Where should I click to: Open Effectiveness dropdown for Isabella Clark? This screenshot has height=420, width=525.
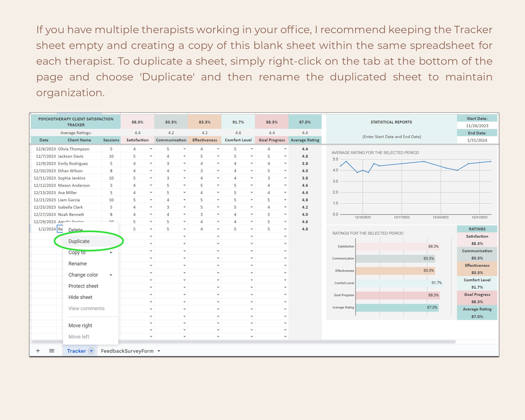click(218, 207)
